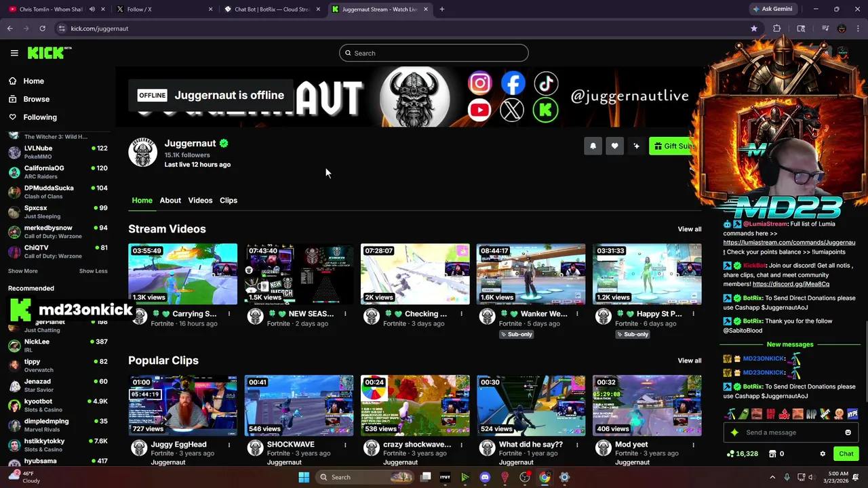Screen dimensions: 868x488
Task: Expand followed list with Show More
Action: tap(22, 271)
